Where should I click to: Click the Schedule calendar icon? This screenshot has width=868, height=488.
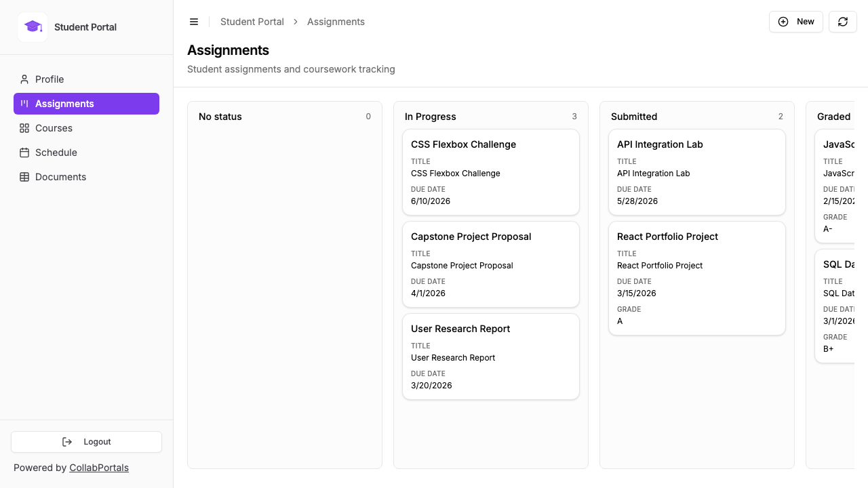click(24, 152)
